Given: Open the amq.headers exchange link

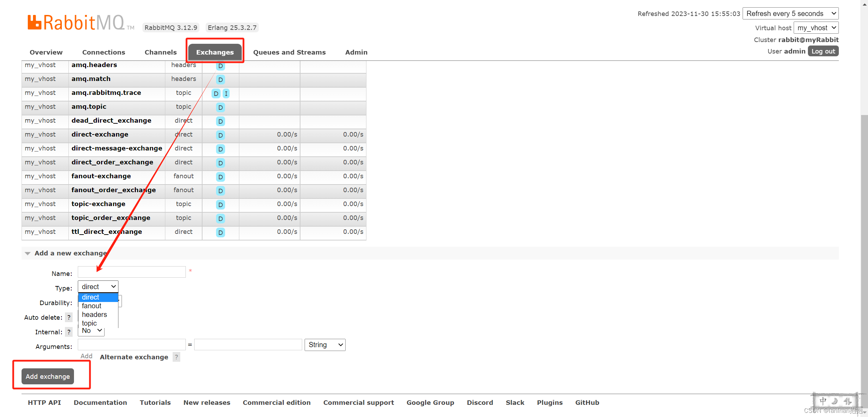Looking at the screenshot, I should [94, 65].
